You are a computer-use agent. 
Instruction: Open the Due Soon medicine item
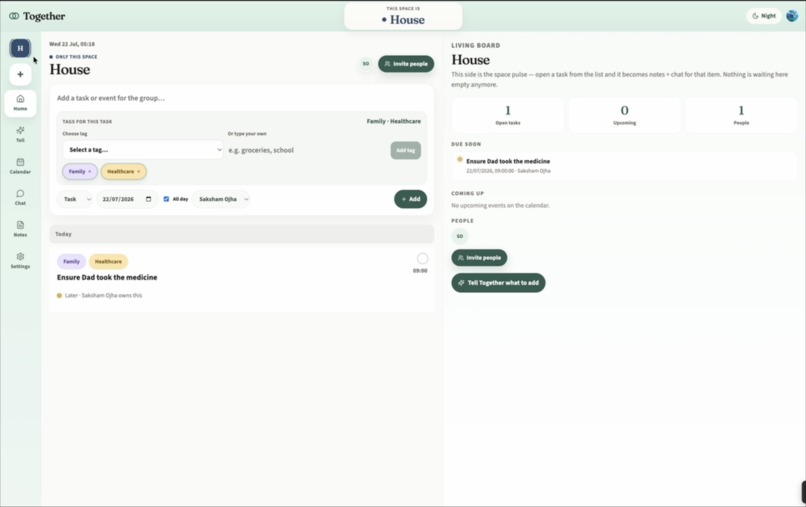(624, 165)
